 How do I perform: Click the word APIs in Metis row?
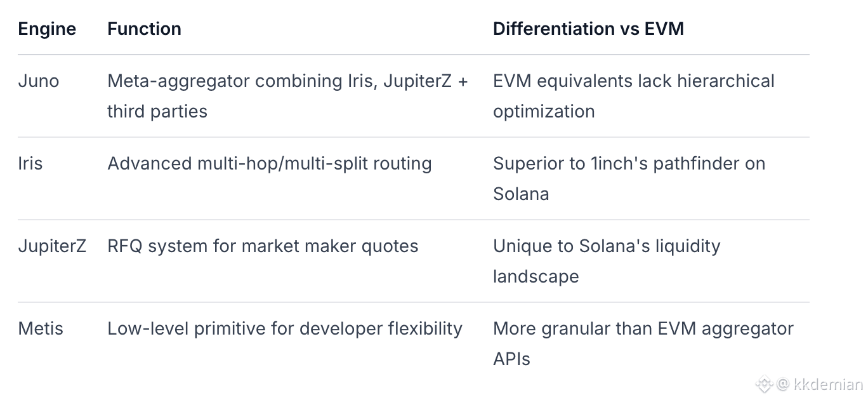click(511, 359)
